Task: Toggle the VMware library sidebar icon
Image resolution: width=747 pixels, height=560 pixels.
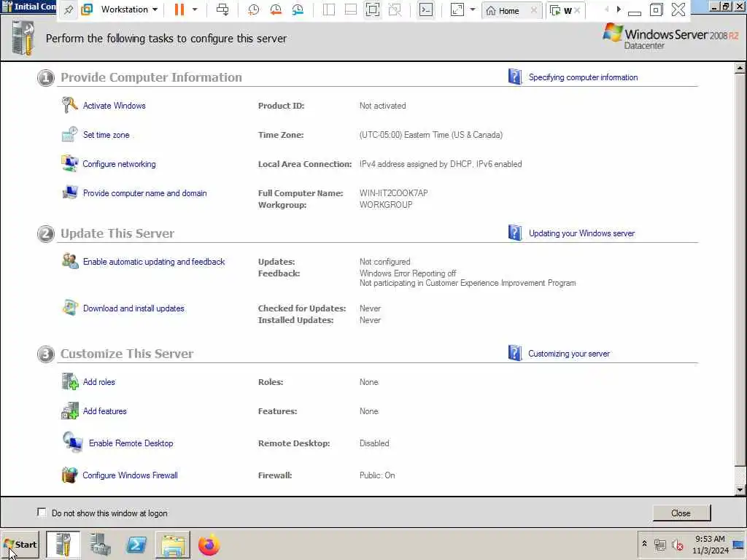Action: (x=329, y=9)
